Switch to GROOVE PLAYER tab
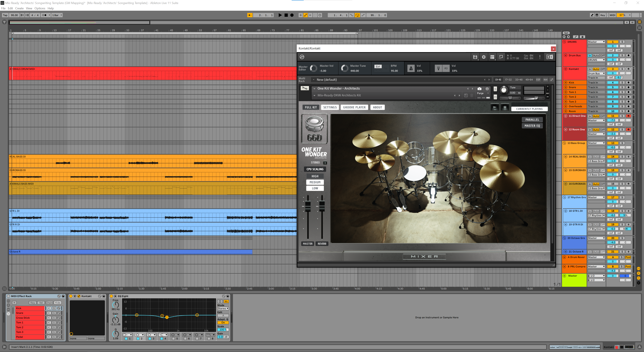Viewport: 644px width, 352px height. point(354,107)
